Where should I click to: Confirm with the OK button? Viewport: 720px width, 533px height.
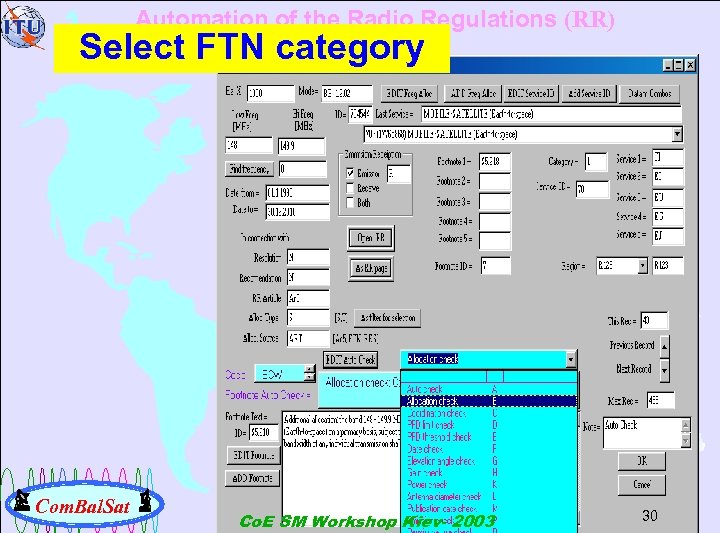click(641, 460)
